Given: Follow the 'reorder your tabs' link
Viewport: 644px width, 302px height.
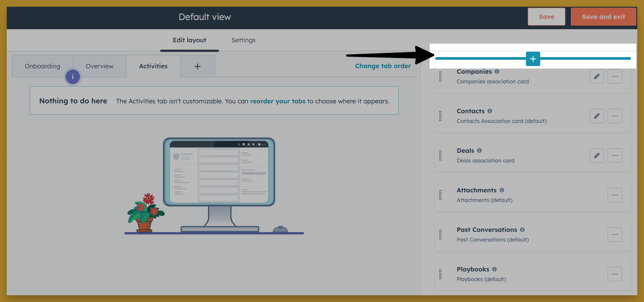Looking at the screenshot, I should tap(278, 101).
